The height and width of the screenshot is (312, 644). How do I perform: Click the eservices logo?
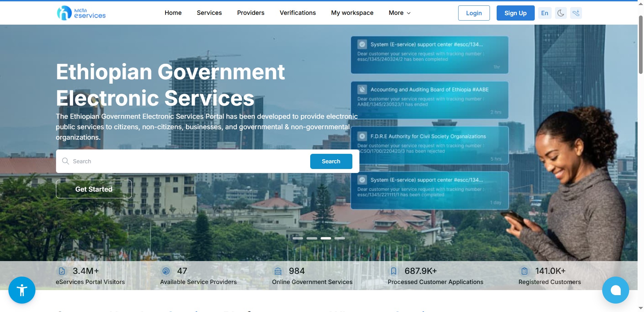[81, 13]
